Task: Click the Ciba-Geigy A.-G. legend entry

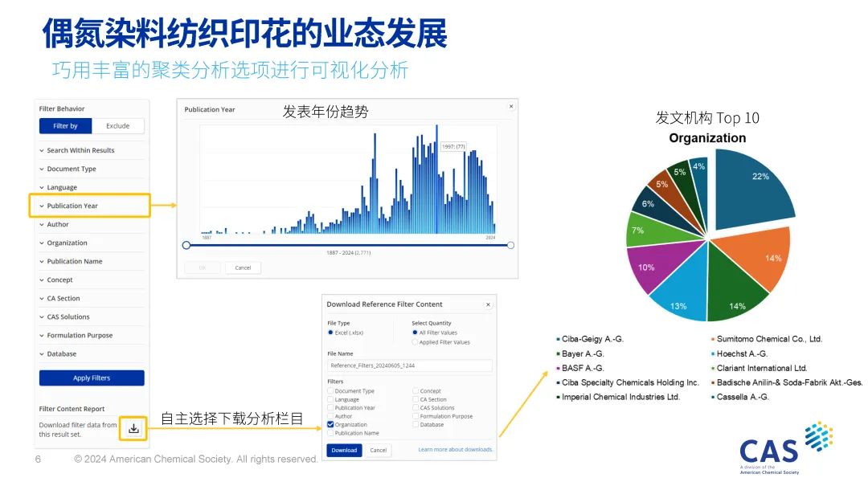Action: (x=590, y=339)
